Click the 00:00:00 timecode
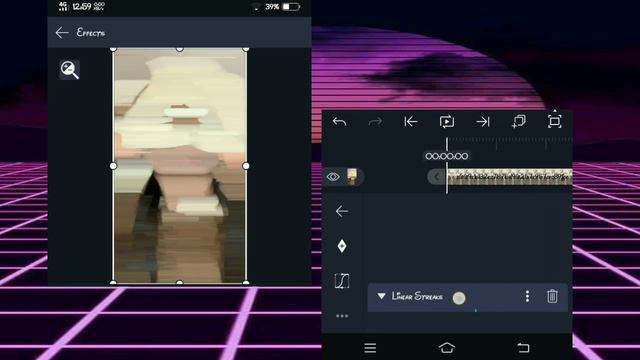Viewport: 640px width, 360px height. point(447,156)
